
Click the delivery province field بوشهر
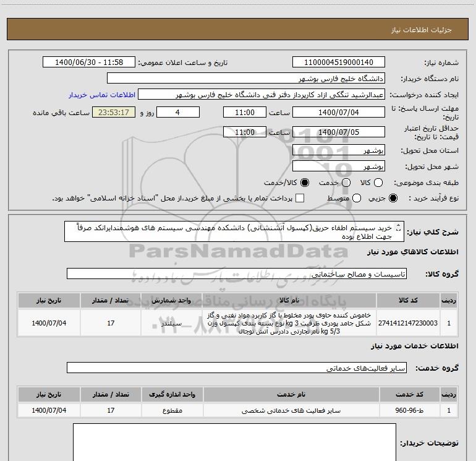339,150
